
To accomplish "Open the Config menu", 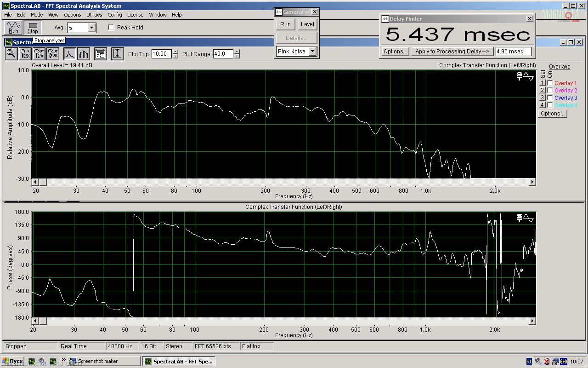I will (115, 15).
